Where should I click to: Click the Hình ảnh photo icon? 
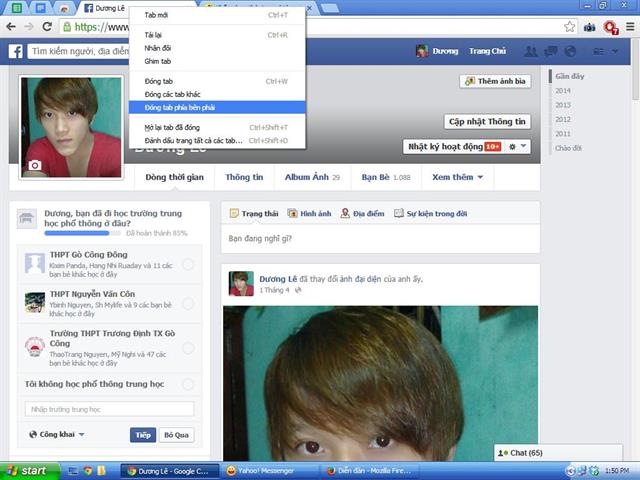[292, 213]
